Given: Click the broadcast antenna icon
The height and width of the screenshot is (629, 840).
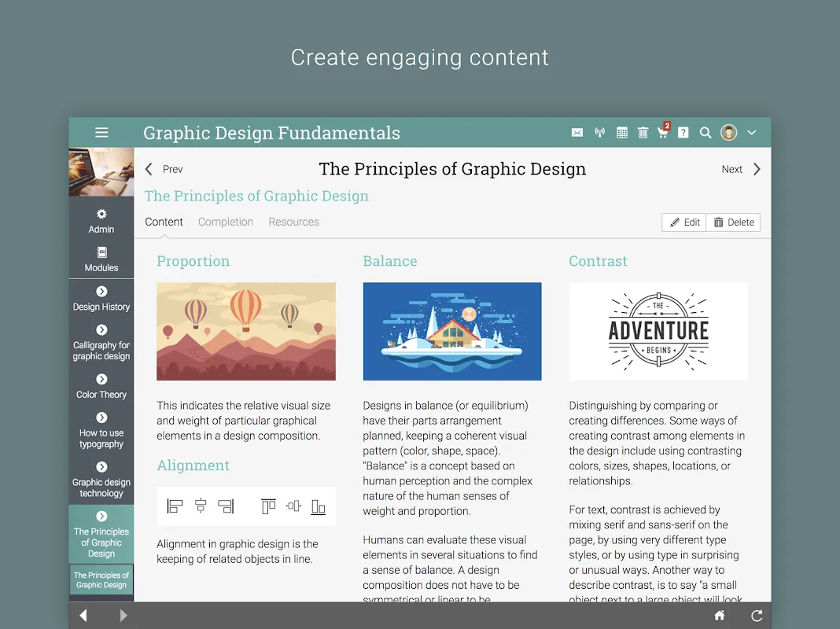Looking at the screenshot, I should tap(599, 133).
